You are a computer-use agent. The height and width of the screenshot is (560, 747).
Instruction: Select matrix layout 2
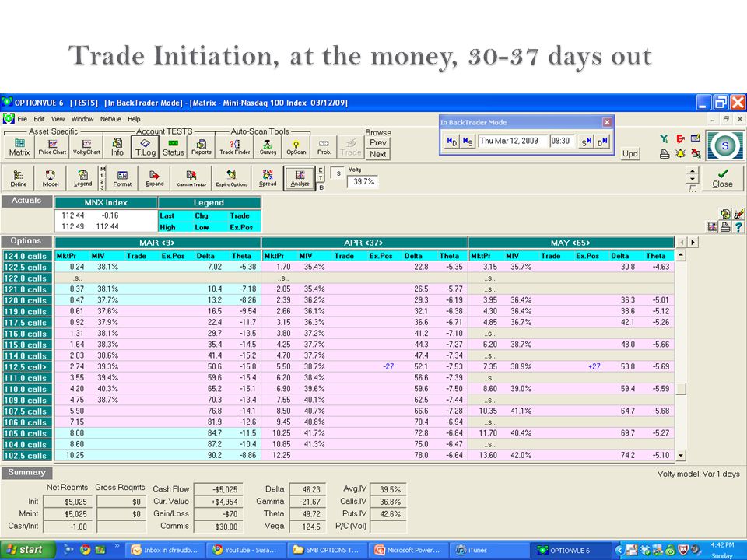coord(103,181)
